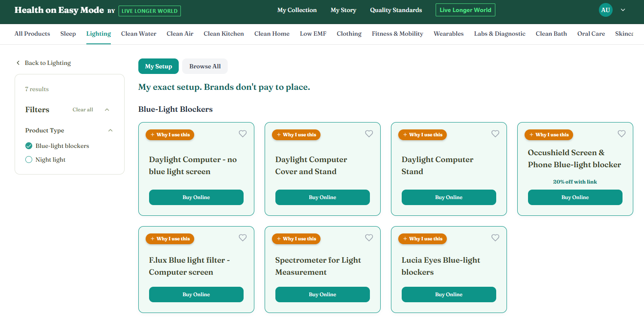The image size is (644, 319).
Task: Collapse the Filters section chevron
Action: click(107, 110)
